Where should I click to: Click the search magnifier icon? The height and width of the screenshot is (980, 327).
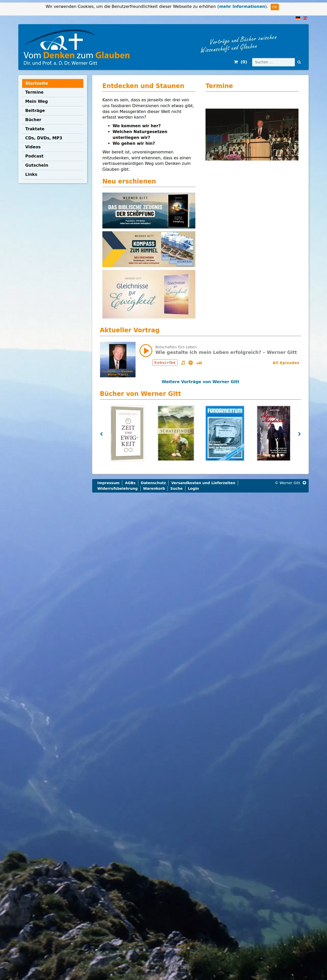coord(299,62)
